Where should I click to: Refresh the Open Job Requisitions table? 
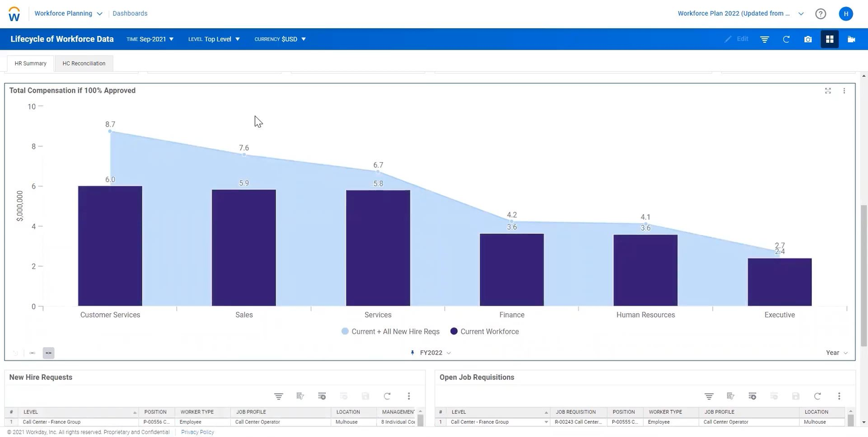pyautogui.click(x=817, y=396)
